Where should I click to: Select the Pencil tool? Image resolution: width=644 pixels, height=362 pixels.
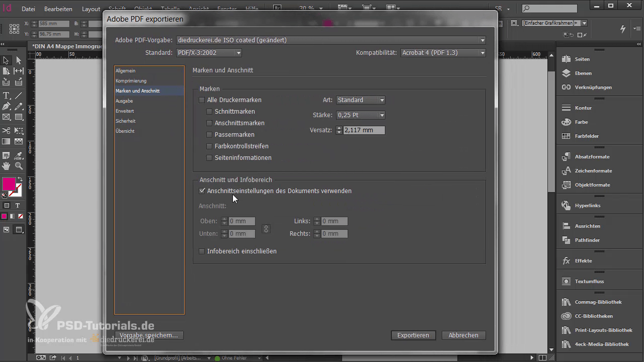point(19,106)
